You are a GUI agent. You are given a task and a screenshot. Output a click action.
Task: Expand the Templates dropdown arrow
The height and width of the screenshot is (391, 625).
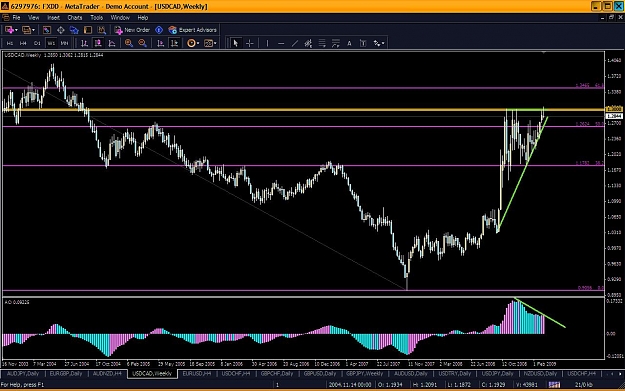click(215, 43)
